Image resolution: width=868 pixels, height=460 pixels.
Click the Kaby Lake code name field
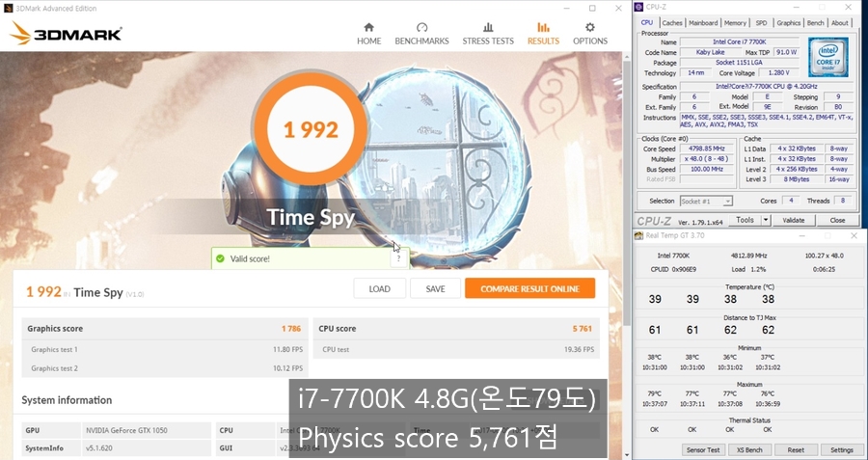(x=710, y=52)
